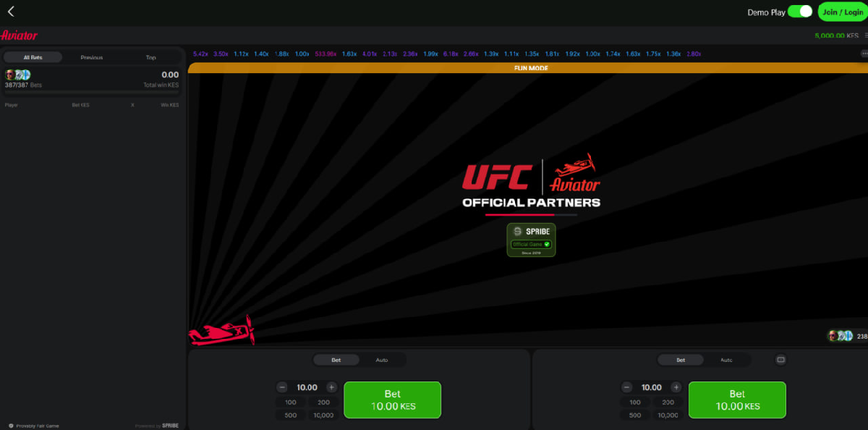
Task: Select Auto tab in left bet panel
Action: pos(382,360)
